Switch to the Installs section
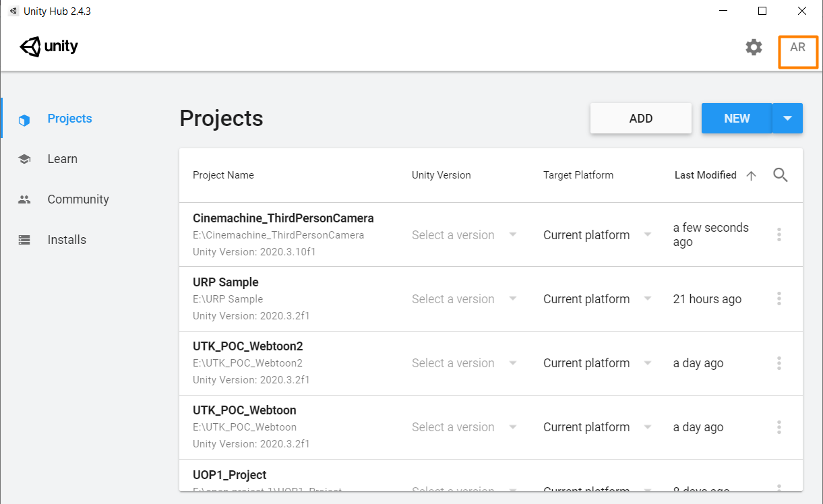The image size is (823, 504). tap(67, 240)
